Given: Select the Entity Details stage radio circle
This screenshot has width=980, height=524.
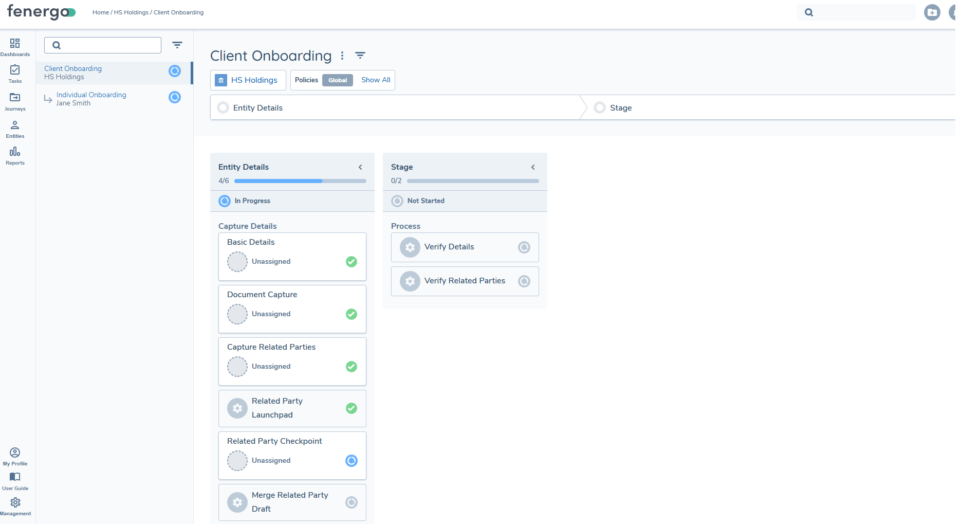Looking at the screenshot, I should 223,108.
